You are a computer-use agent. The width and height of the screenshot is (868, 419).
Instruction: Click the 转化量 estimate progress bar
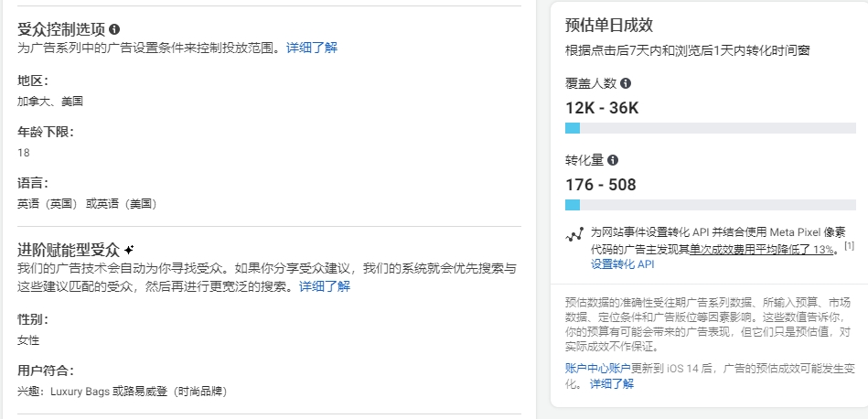pyautogui.click(x=711, y=205)
